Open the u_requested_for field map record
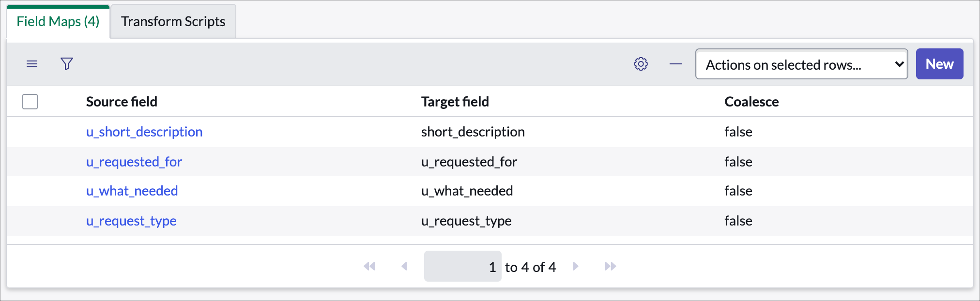Screen dimensions: 980x301 pyautogui.click(x=134, y=162)
